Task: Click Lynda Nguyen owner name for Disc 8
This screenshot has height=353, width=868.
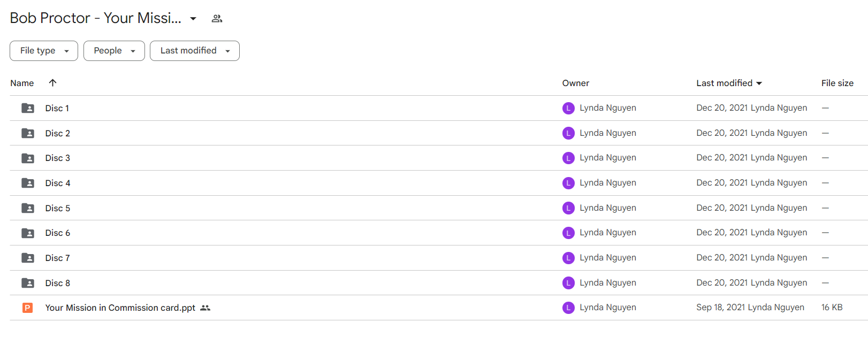Action: click(x=608, y=282)
